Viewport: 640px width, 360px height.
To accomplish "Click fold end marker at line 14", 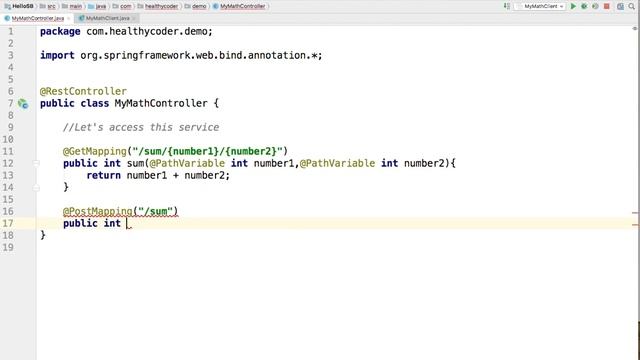I will coord(36,187).
